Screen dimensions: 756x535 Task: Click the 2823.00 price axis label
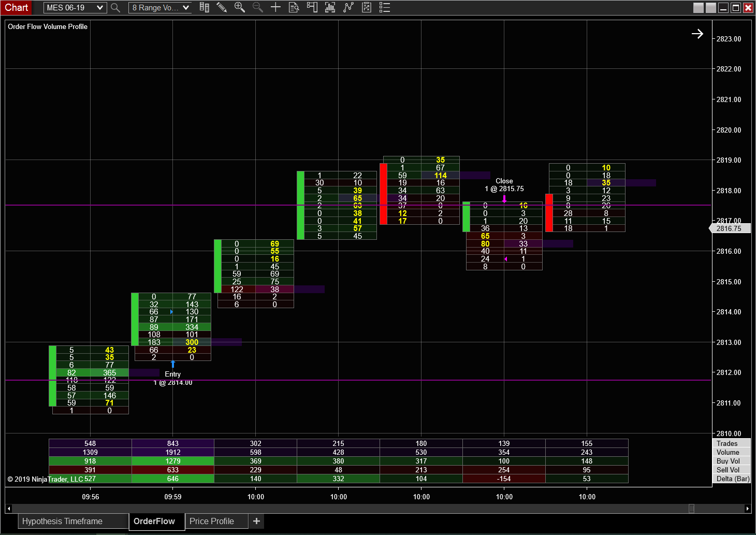pyautogui.click(x=729, y=39)
